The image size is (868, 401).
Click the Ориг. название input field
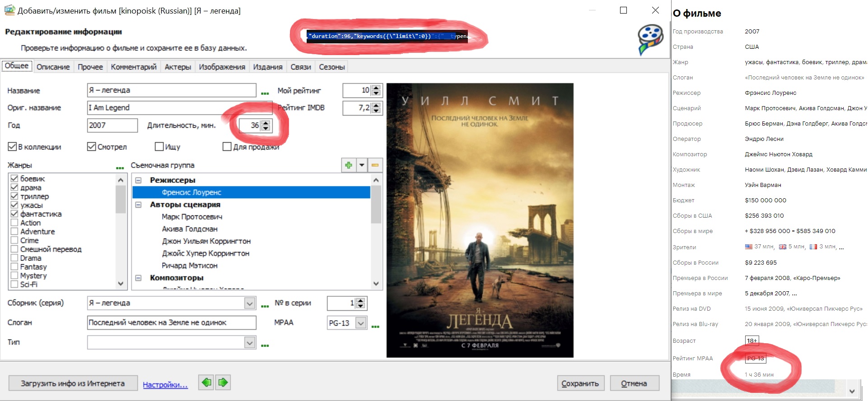point(180,107)
